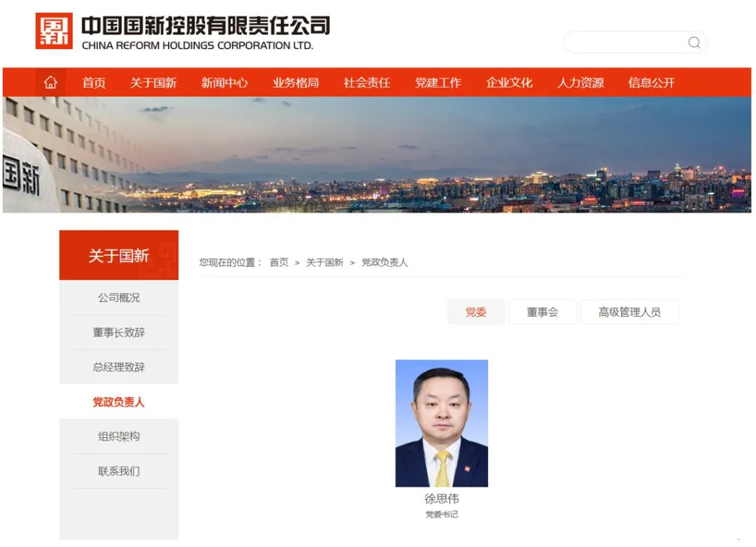The image size is (756, 547).
Task: Click the 关于国新 breadcrumb link
Action: tap(325, 263)
